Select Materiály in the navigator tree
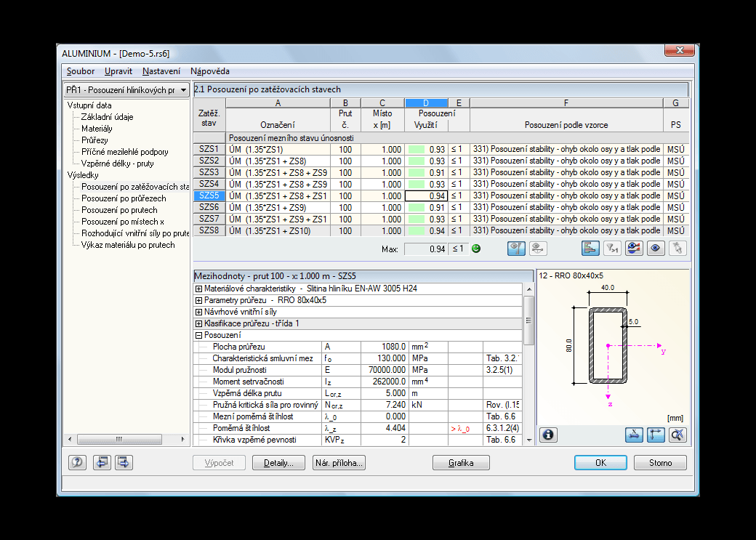Screen dimensions: 756x540 tap(97, 129)
